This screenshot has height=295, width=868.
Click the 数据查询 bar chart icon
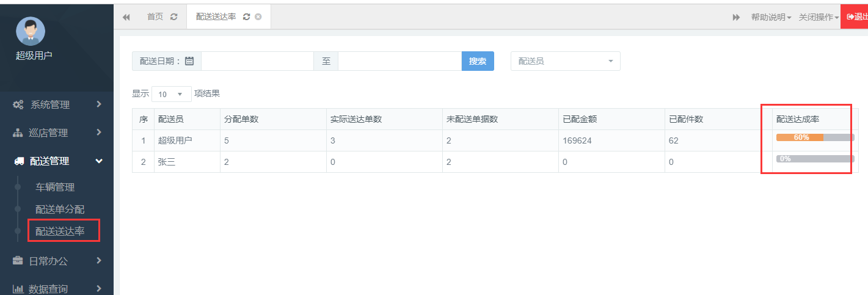(18, 289)
